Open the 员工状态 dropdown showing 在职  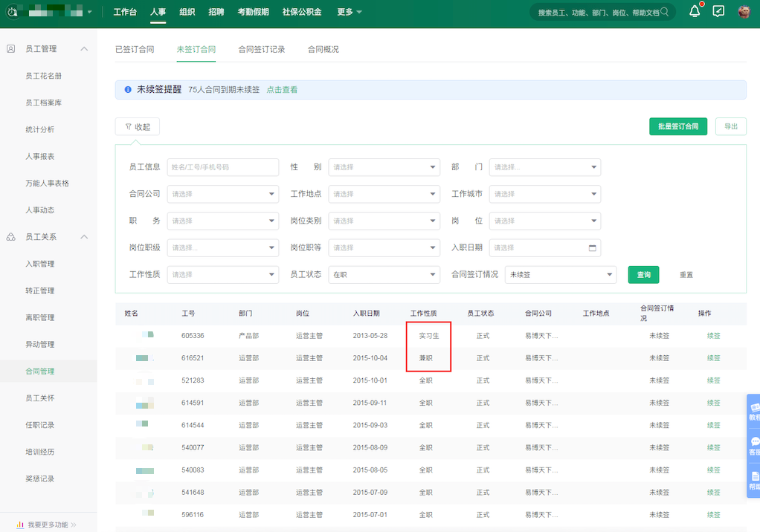[384, 274]
